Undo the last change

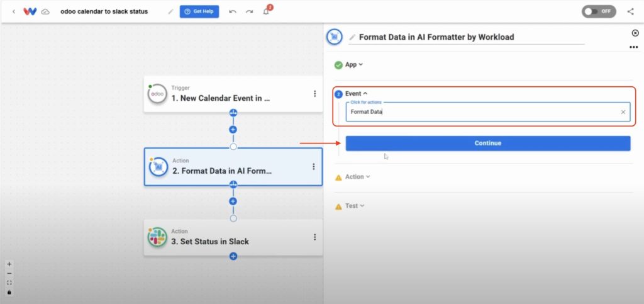click(233, 11)
